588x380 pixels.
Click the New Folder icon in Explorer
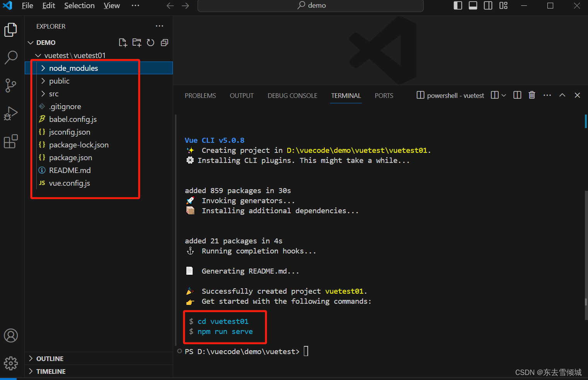coord(137,43)
